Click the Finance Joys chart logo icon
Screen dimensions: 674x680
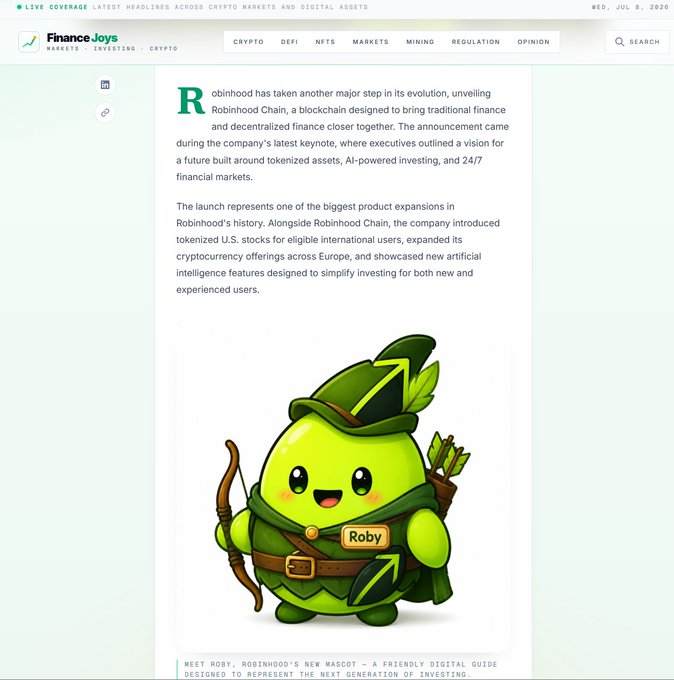click(29, 42)
